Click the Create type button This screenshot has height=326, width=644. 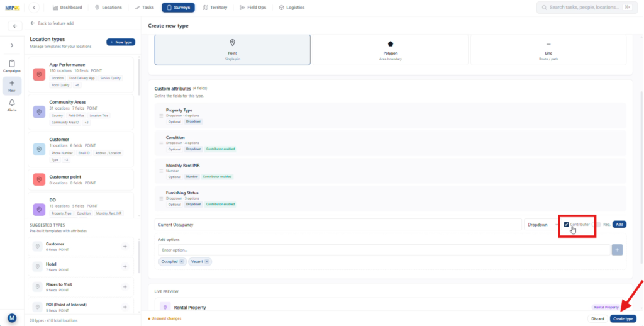click(x=623, y=318)
